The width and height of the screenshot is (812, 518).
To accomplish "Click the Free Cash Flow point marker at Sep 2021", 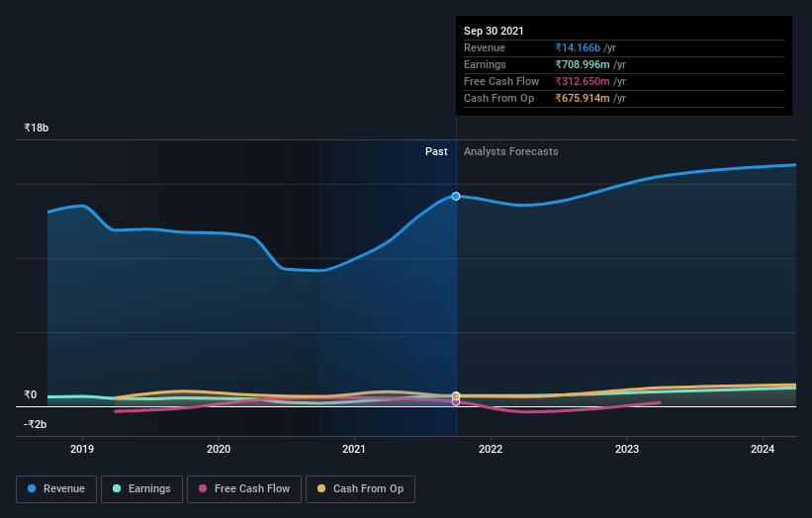I will 456,402.
